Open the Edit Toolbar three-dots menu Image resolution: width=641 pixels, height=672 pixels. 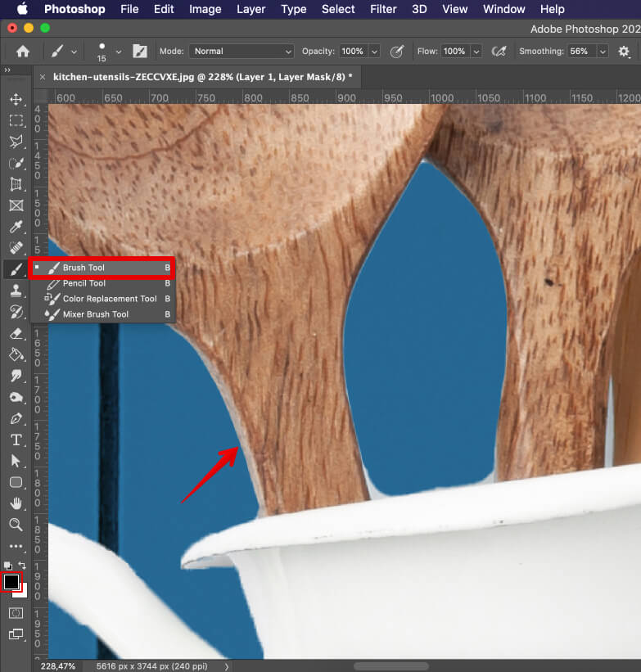coord(16,546)
